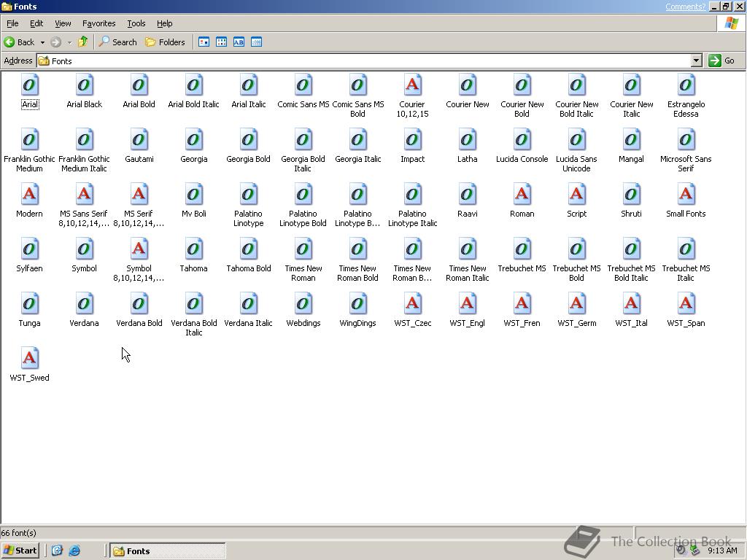Expand the Forward history dropdown arrow

tap(69, 42)
